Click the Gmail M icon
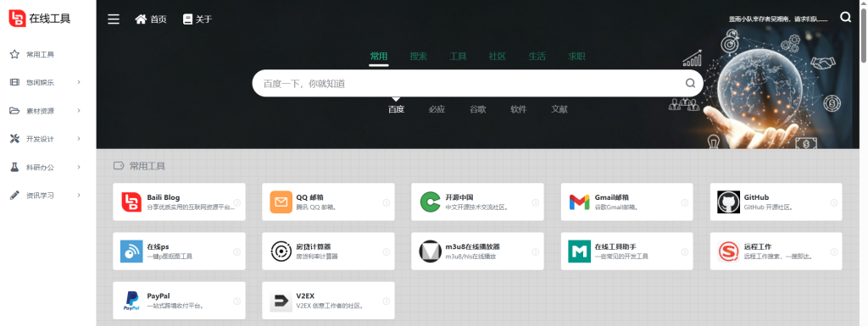This screenshot has height=326, width=868. point(580,202)
